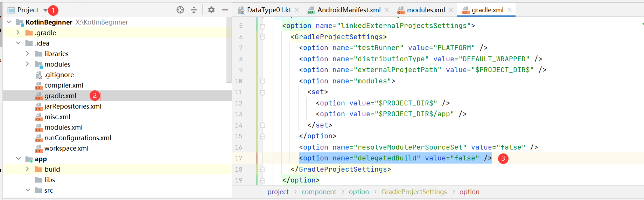Close the gradle.xml tab
Image resolution: width=644 pixels, height=200 pixels.
point(510,10)
